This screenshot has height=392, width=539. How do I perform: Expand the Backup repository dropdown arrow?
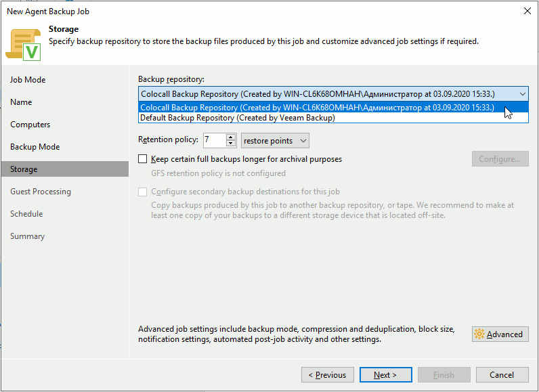pyautogui.click(x=522, y=93)
